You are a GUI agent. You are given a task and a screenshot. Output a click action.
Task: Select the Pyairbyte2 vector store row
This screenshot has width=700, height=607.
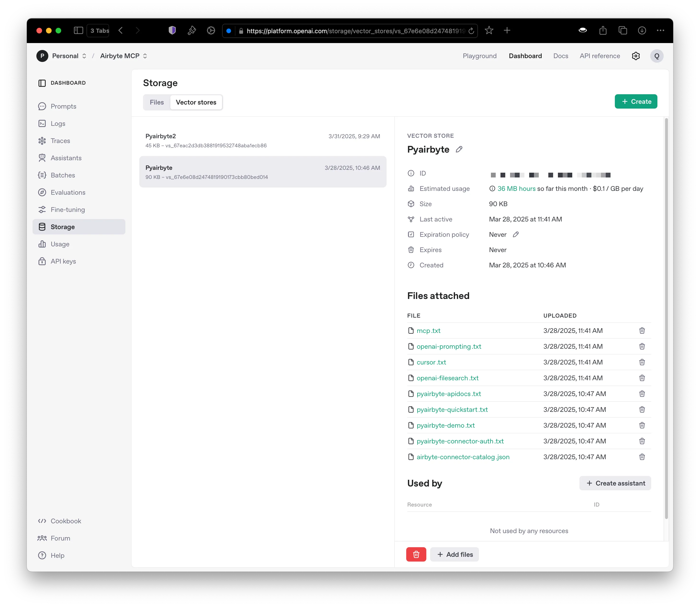pos(263,141)
